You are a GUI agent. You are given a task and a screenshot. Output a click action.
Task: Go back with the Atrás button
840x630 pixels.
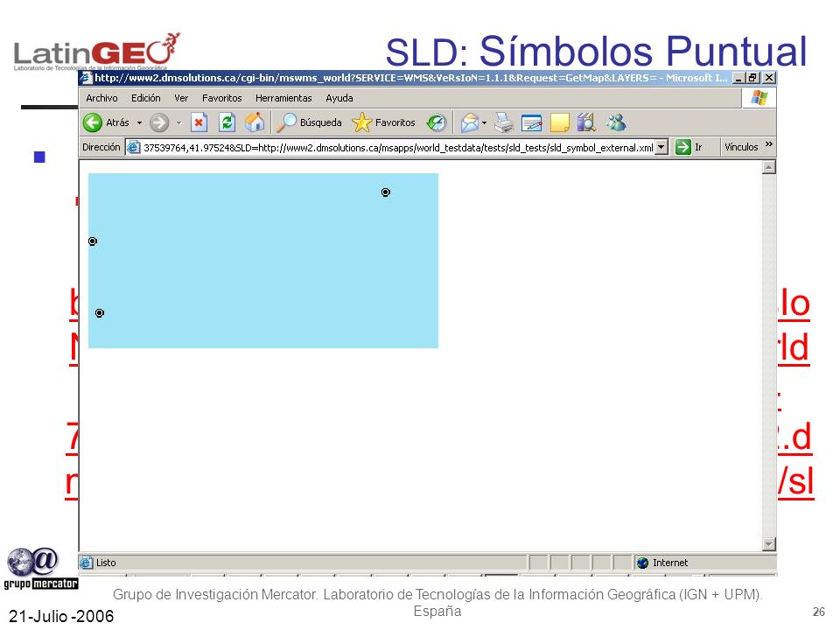click(x=106, y=122)
